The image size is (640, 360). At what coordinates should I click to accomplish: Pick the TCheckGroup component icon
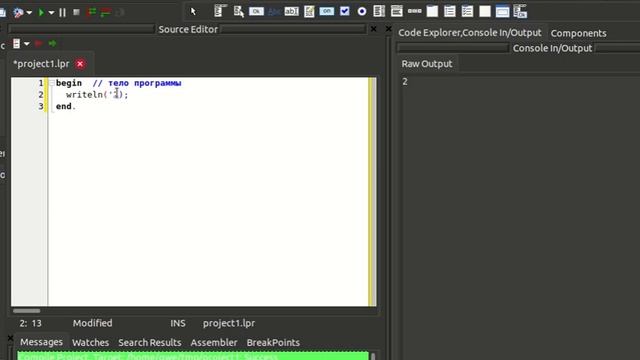[467, 11]
